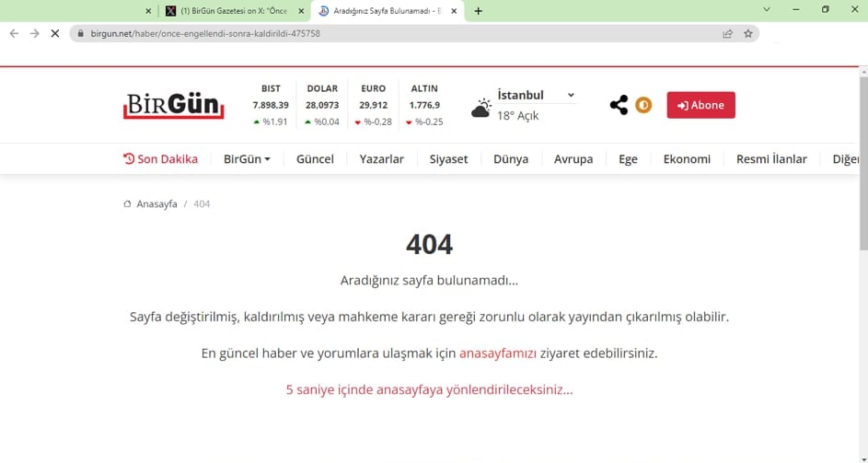Open the share icon in header

619,105
